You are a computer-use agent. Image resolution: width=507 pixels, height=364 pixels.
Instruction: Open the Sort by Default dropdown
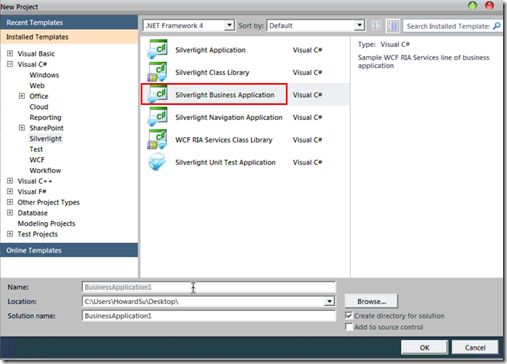(359, 25)
